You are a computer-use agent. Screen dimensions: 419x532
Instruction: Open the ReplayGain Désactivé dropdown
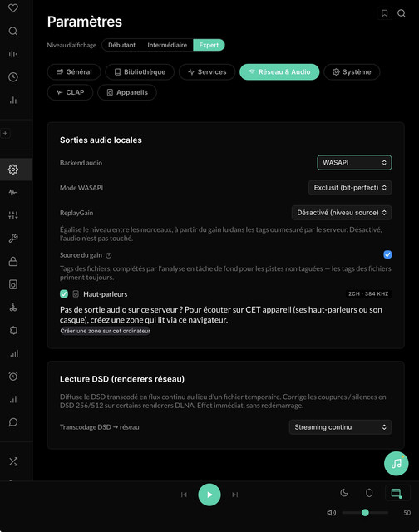[x=342, y=213]
